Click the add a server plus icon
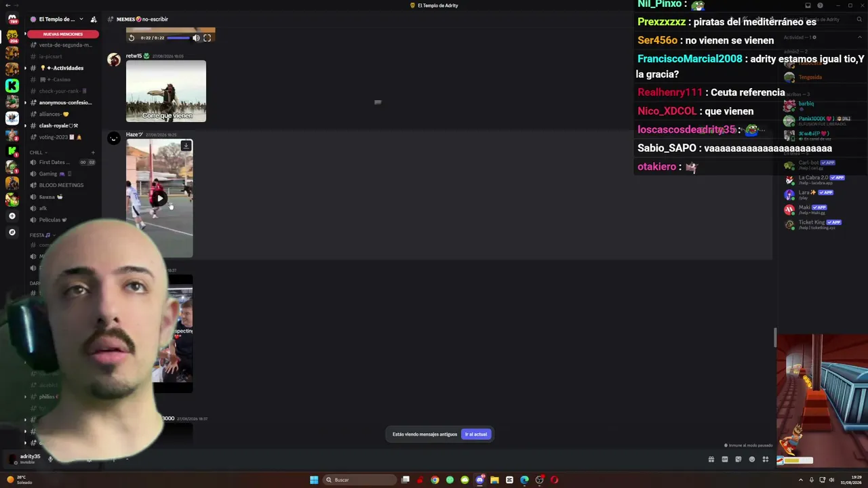The width and height of the screenshot is (868, 488). (12, 216)
